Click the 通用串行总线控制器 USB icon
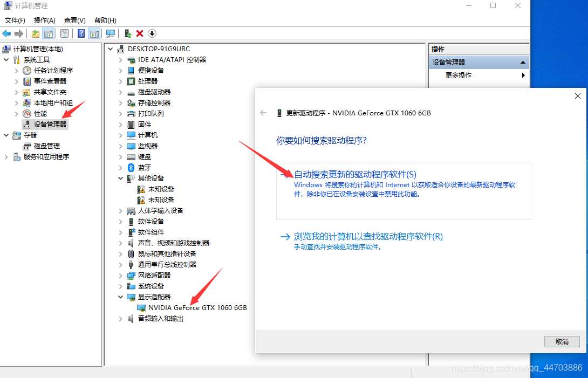Screen dimensions: 588x378 pos(131,265)
